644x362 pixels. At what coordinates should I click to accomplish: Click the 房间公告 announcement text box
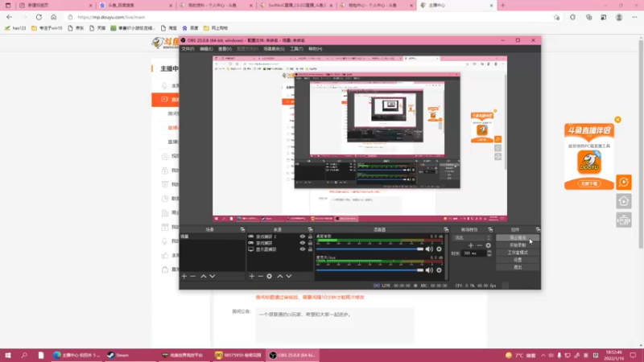tap(334, 326)
